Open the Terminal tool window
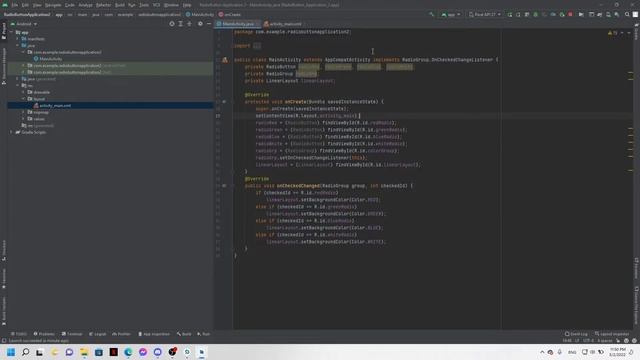This screenshot has height=360, width=640. (72, 334)
